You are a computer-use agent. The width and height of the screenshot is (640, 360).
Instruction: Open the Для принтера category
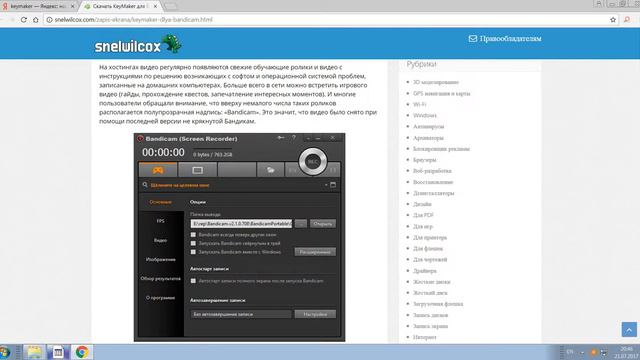click(x=430, y=238)
